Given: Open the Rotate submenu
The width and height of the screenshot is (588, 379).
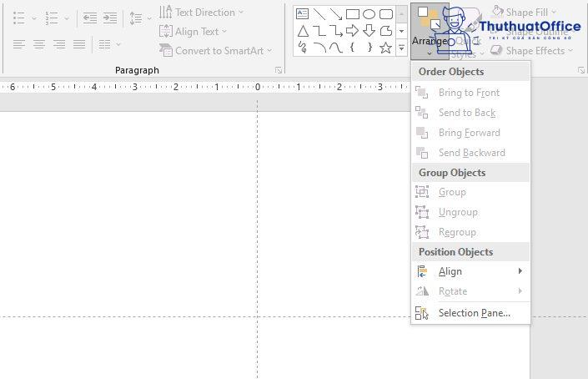Looking at the screenshot, I should 470,291.
